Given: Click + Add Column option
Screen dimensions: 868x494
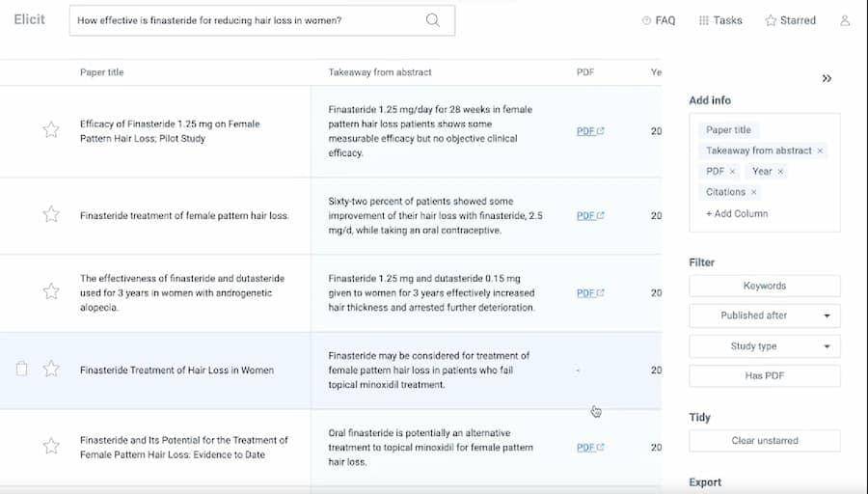Looking at the screenshot, I should (737, 213).
